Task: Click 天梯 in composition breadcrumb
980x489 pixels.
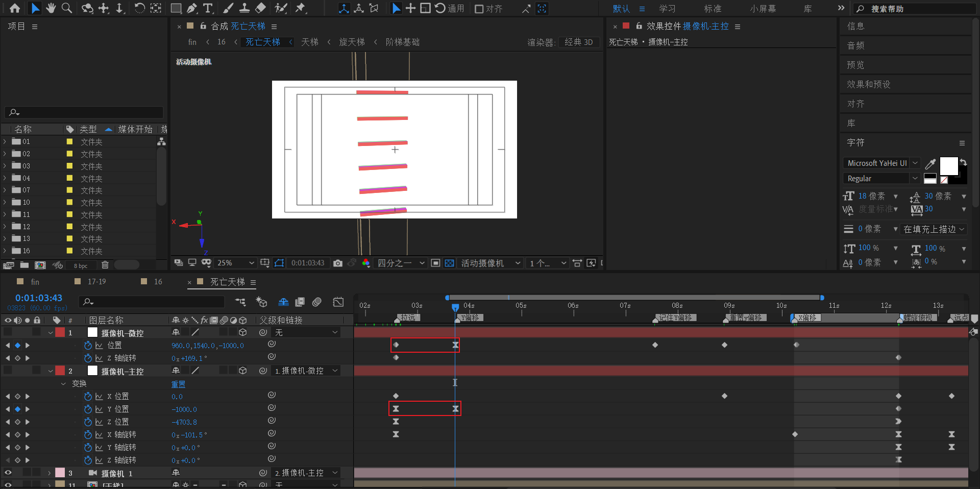Action: pos(310,42)
